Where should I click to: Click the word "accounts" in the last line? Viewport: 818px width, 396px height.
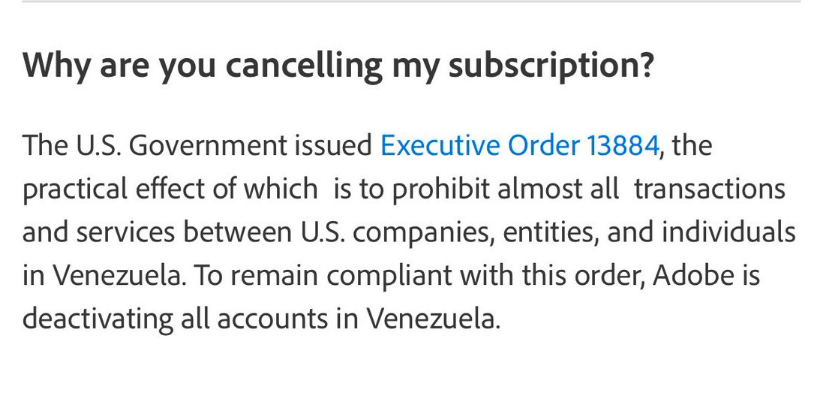pos(272,319)
